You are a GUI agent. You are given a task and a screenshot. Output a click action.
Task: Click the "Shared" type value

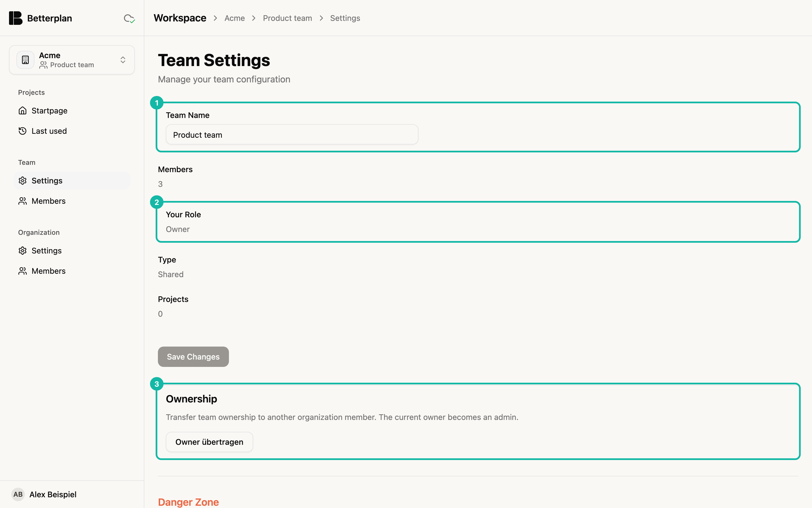[x=171, y=274]
